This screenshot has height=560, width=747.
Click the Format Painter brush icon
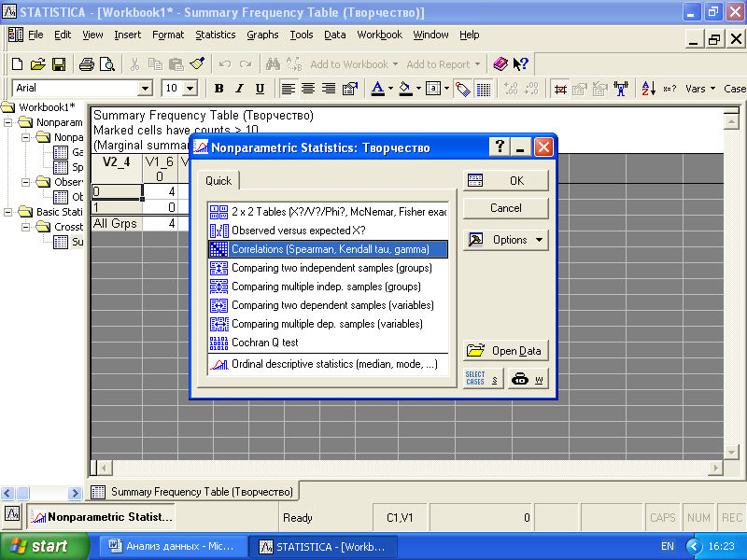[197, 64]
